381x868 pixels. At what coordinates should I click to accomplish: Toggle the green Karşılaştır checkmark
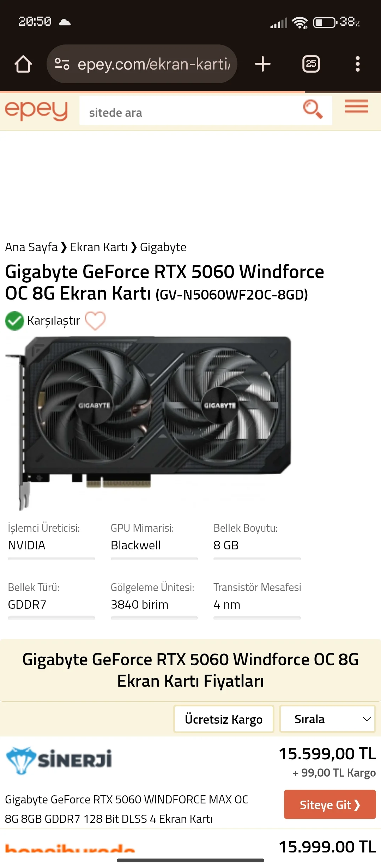point(14,321)
